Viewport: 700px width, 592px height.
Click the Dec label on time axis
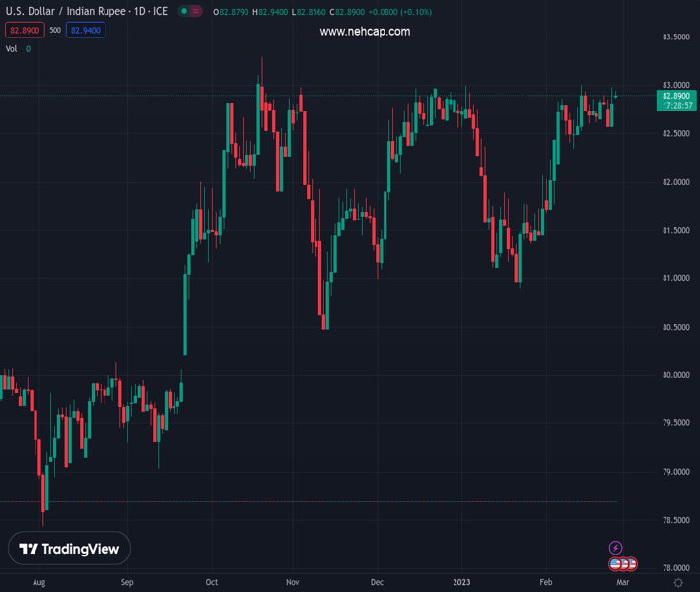pyautogui.click(x=377, y=583)
